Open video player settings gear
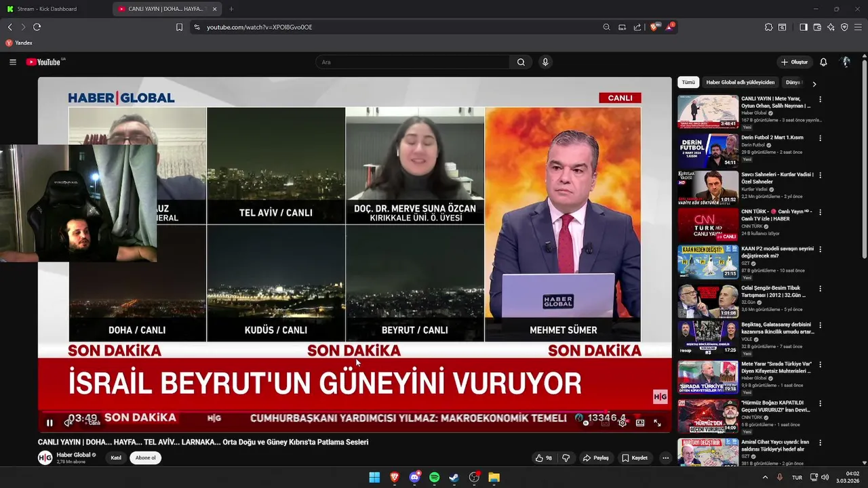868x488 pixels. (x=623, y=423)
